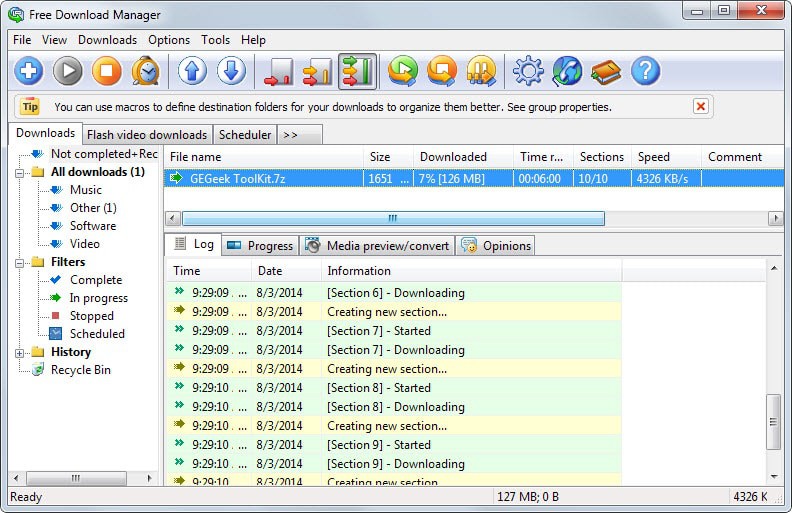This screenshot has width=792, height=513.
Task: Click the Information log column header
Action: pos(471,271)
